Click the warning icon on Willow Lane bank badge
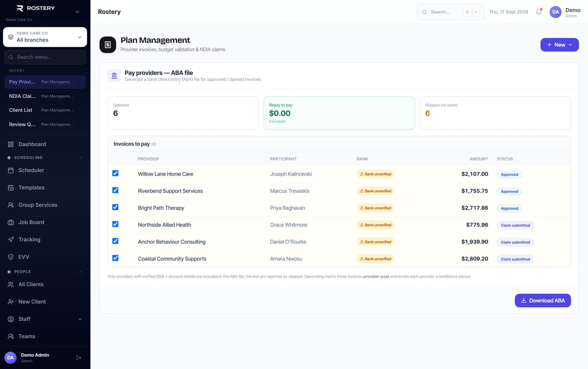 click(x=362, y=174)
